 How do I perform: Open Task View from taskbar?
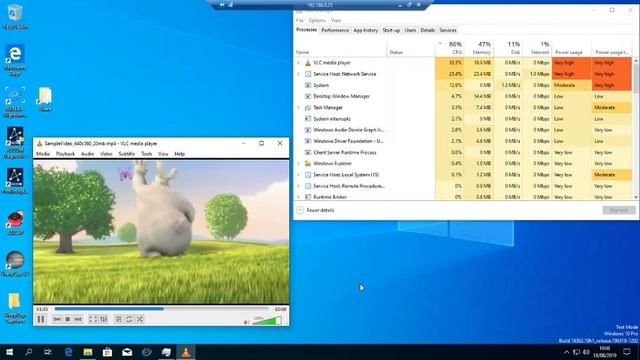coord(48,352)
